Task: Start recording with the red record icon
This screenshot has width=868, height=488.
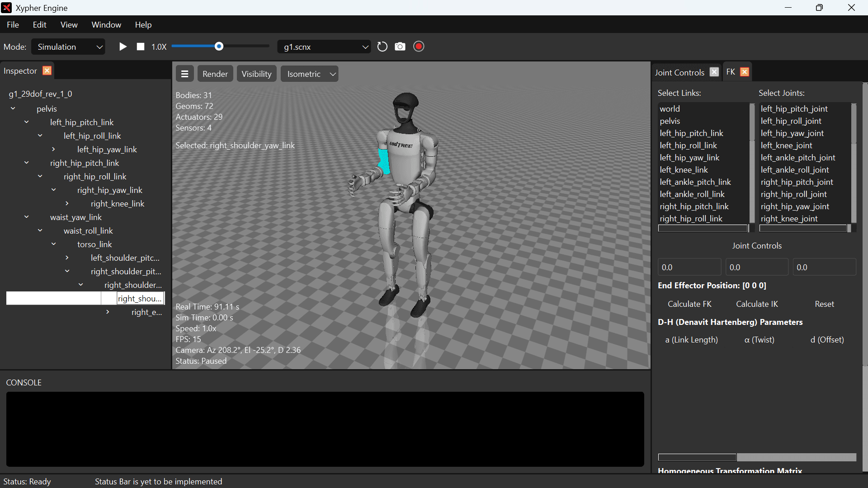Action: pos(418,46)
